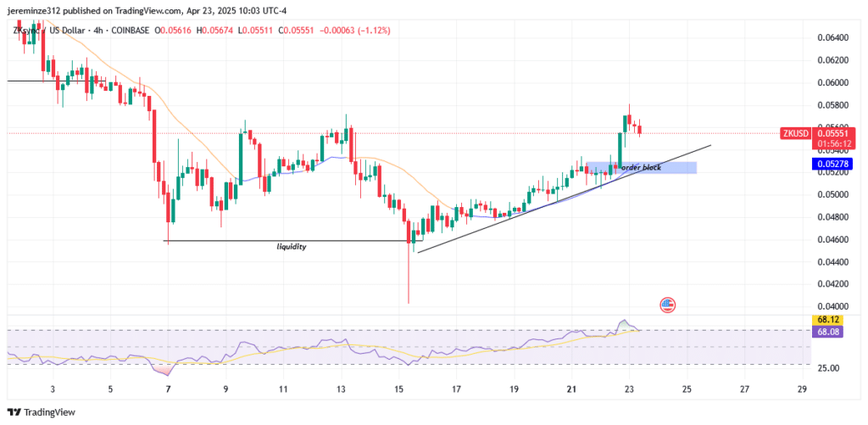Select the ZKUSD red price label
Screen dimensions: 868x425
(x=797, y=133)
